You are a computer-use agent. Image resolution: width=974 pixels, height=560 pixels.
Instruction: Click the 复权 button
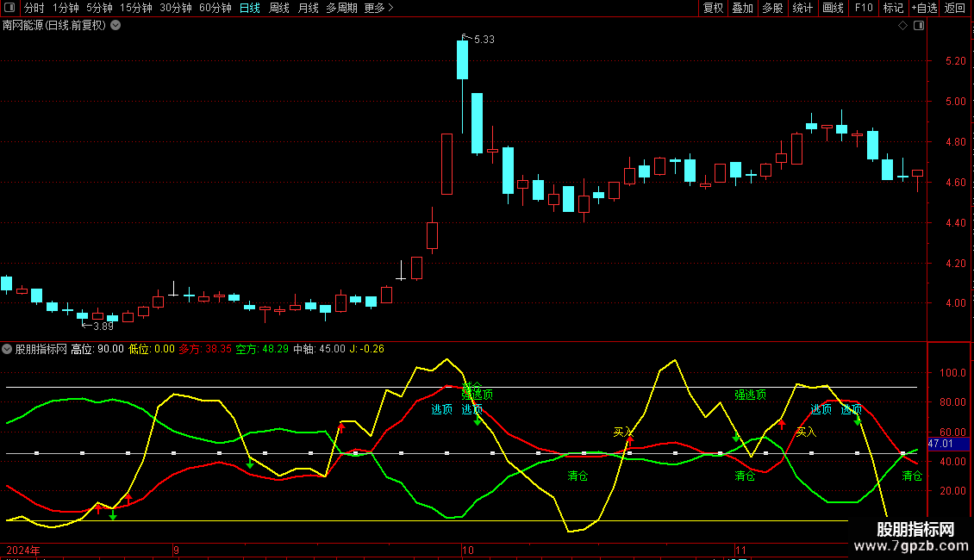pyautogui.click(x=713, y=8)
